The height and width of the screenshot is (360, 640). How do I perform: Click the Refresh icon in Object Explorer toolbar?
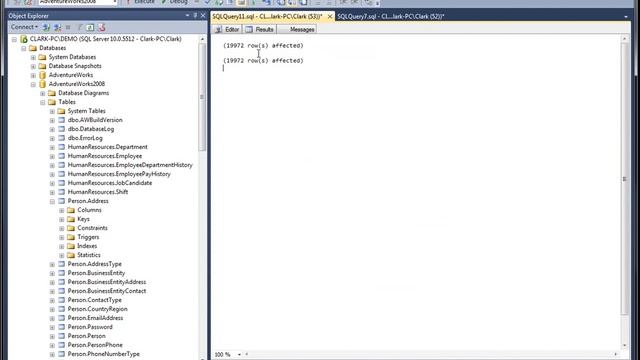click(90, 27)
